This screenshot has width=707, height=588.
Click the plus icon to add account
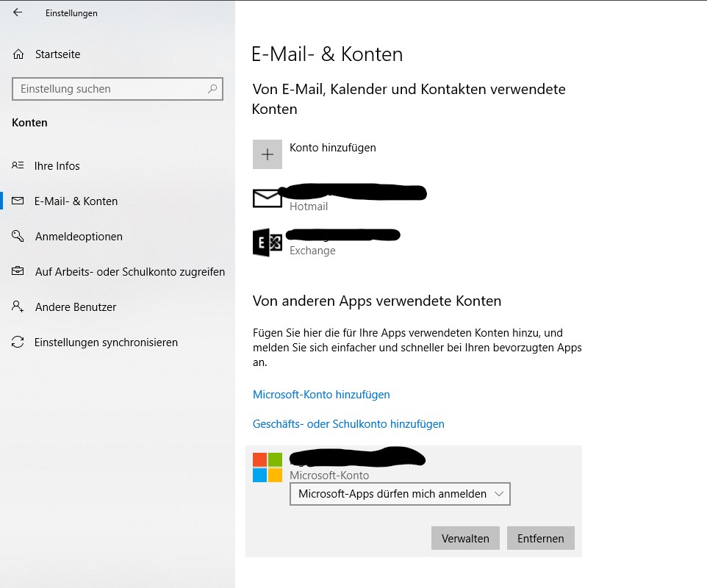(x=268, y=154)
